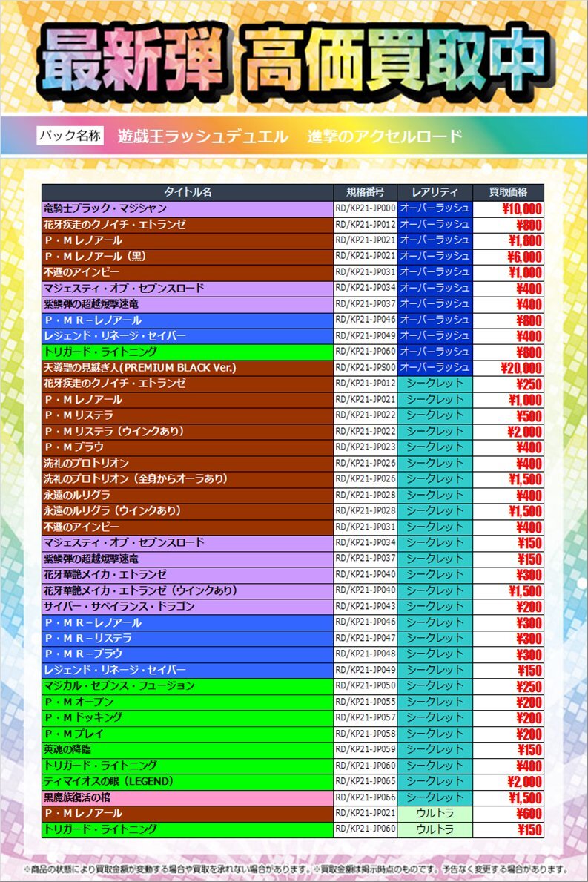Select the P・Mブラウ title cell

(188, 447)
